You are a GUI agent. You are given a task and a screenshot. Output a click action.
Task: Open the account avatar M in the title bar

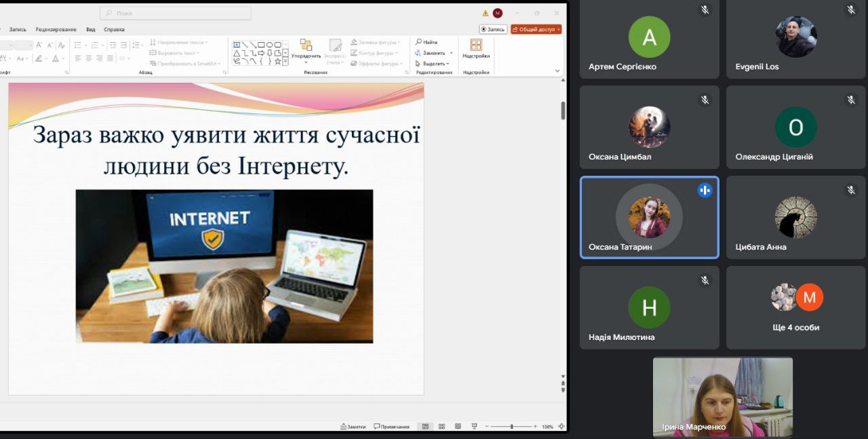pyautogui.click(x=498, y=13)
